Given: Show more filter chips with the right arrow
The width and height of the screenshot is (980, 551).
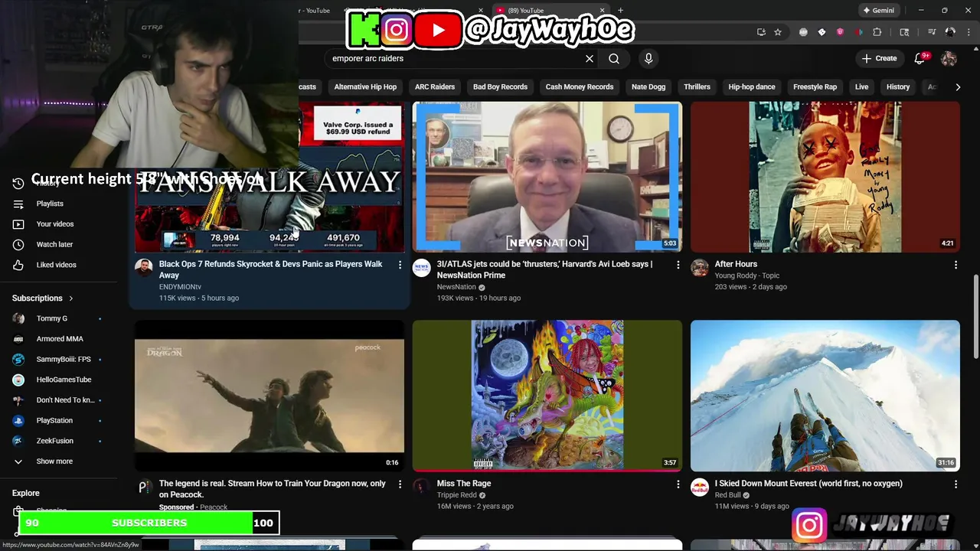Looking at the screenshot, I should click(x=958, y=87).
